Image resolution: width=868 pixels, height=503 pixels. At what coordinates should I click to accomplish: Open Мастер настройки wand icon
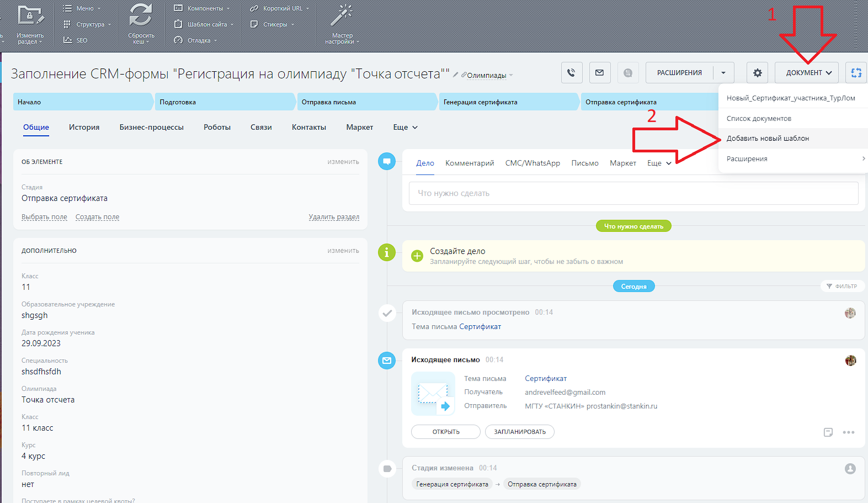[342, 15]
